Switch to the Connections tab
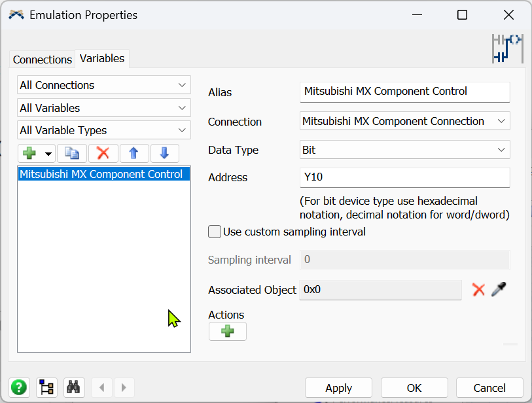 tap(43, 60)
